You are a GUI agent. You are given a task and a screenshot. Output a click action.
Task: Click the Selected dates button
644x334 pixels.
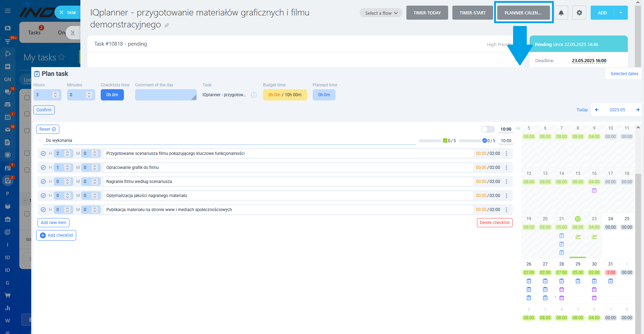click(x=624, y=74)
